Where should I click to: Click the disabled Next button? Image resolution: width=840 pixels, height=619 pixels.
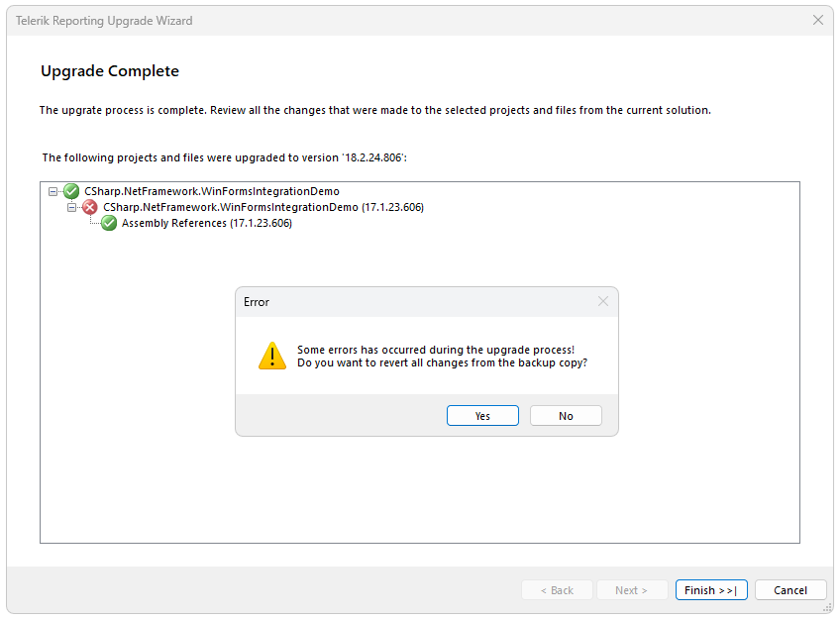632,589
